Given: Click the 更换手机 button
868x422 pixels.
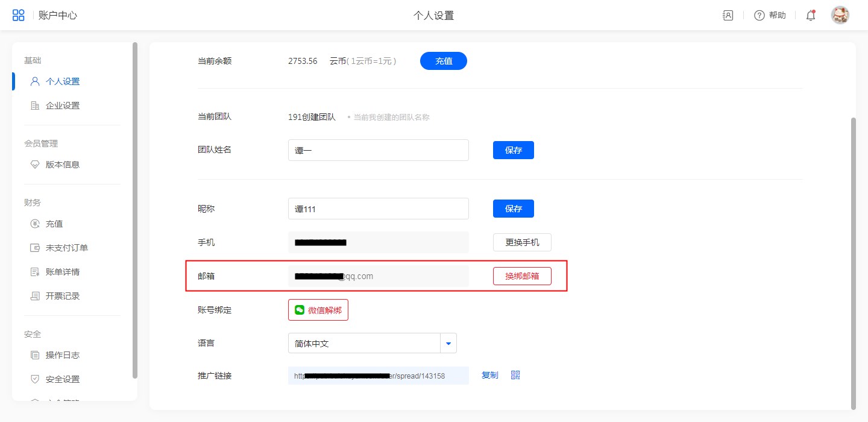Looking at the screenshot, I should click(522, 242).
